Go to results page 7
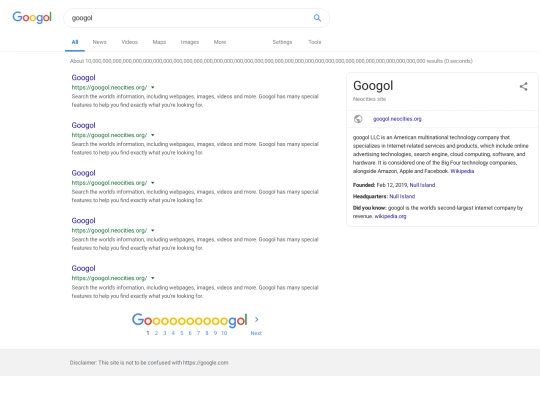540x405 pixels. click(x=198, y=333)
